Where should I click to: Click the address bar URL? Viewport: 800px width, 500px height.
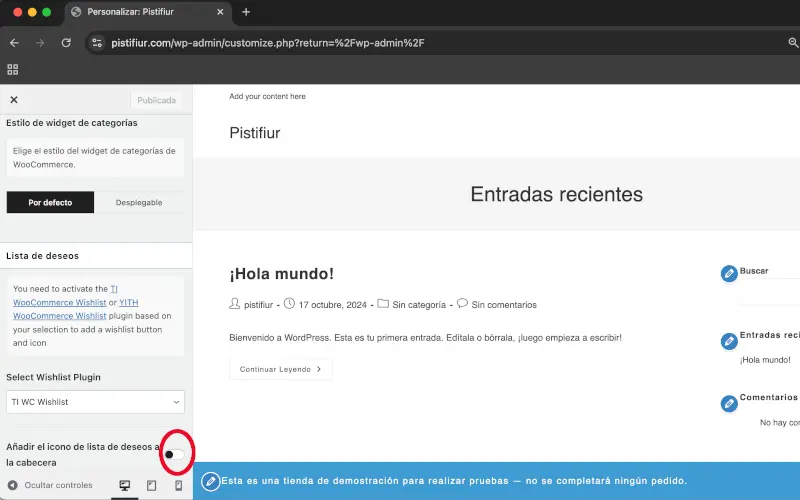(x=268, y=43)
